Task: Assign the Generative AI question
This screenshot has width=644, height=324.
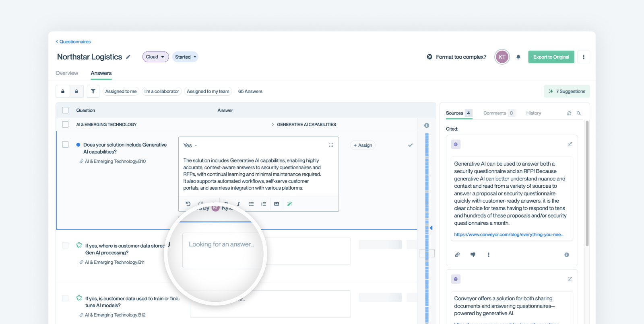Action: [x=363, y=145]
